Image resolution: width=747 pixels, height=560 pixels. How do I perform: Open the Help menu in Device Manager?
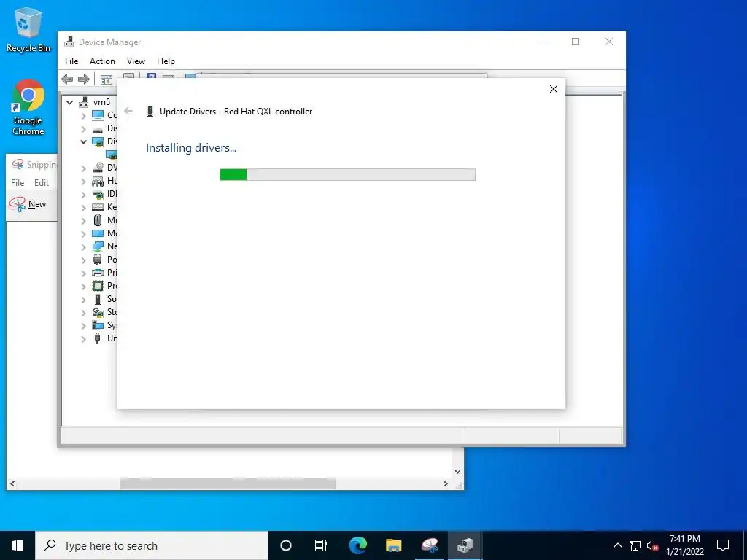click(x=166, y=61)
